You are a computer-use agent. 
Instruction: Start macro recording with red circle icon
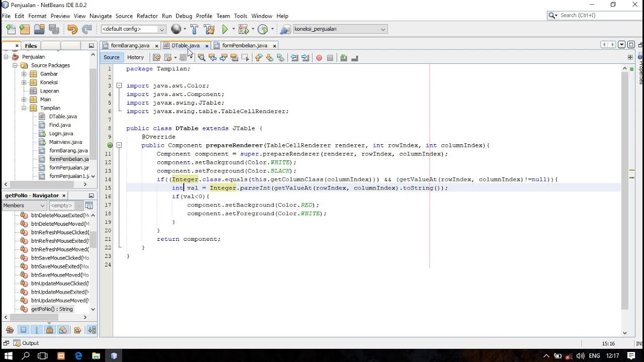point(319,58)
